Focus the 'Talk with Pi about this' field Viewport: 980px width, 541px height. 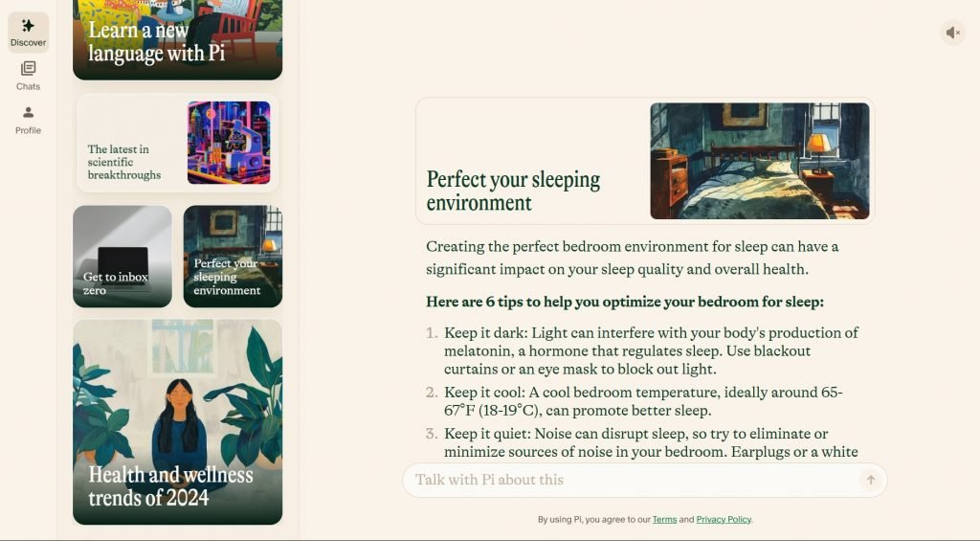(x=632, y=480)
